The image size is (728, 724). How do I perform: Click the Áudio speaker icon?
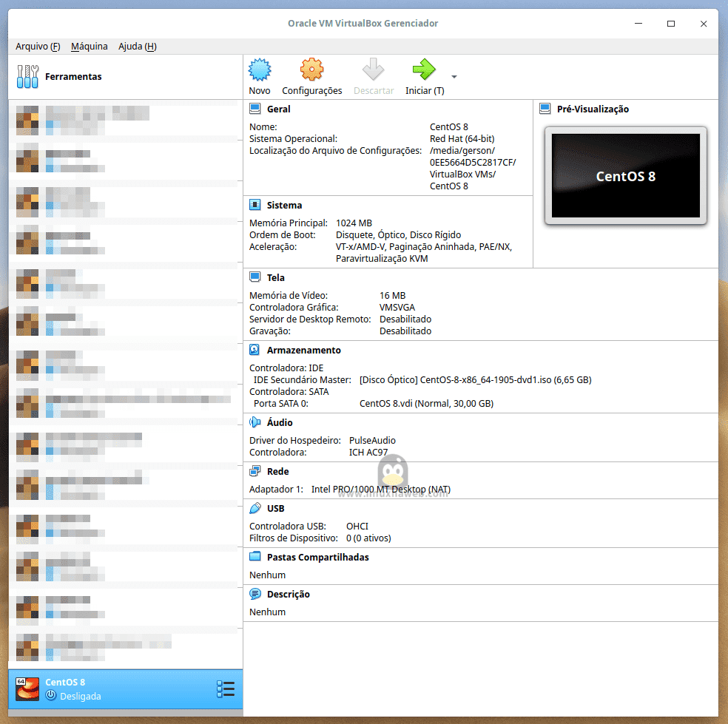(x=255, y=422)
